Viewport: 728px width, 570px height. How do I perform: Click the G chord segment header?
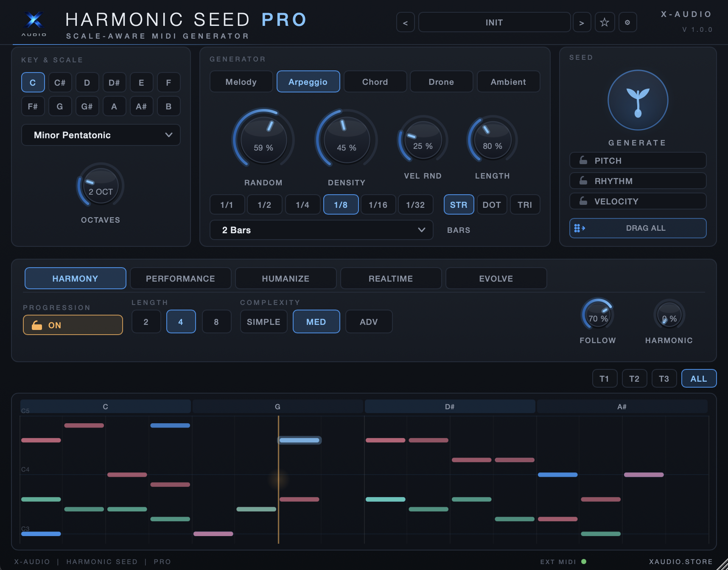click(277, 406)
